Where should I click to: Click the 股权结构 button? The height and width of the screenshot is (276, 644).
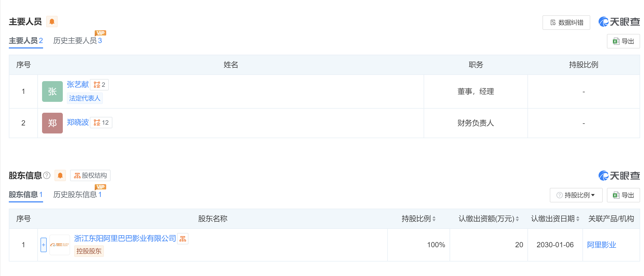[x=90, y=175]
